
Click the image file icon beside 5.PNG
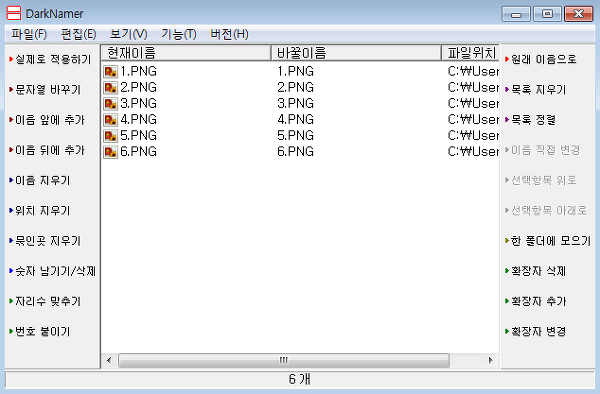coord(111,136)
